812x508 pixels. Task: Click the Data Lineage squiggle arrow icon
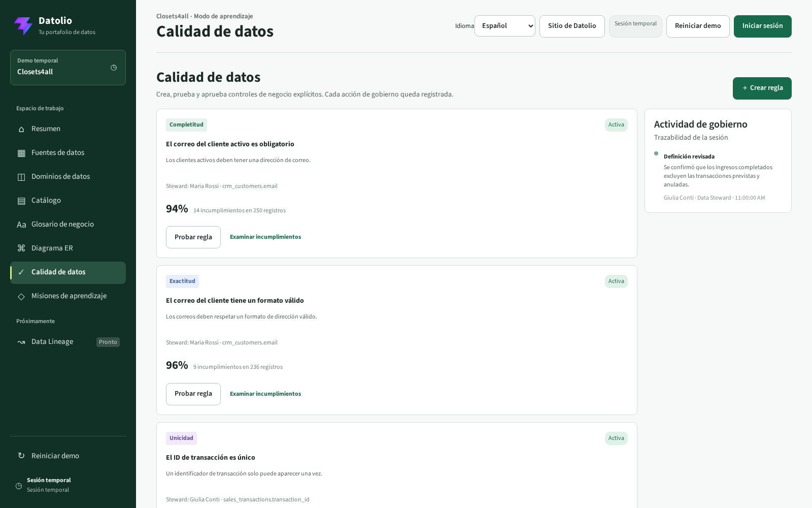(x=21, y=342)
